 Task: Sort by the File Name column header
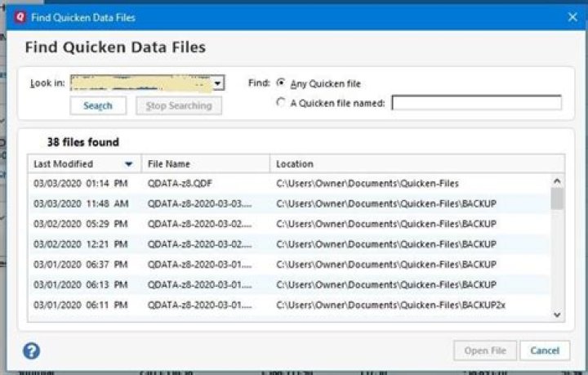[x=206, y=164]
